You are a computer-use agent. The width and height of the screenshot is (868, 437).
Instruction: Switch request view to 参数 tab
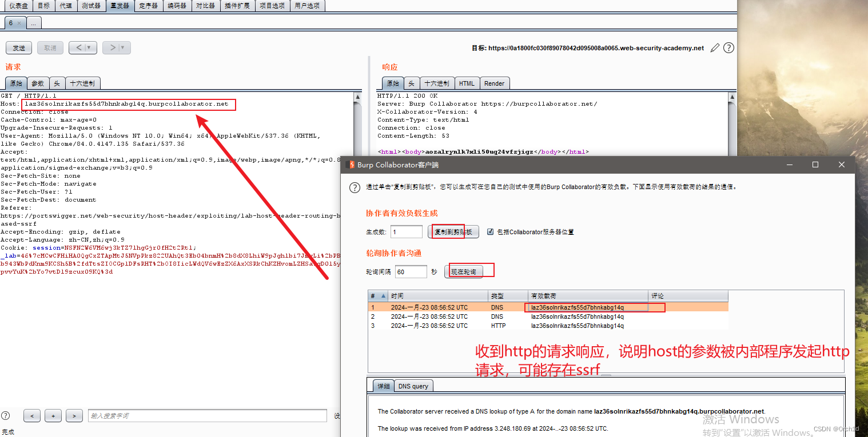click(38, 83)
